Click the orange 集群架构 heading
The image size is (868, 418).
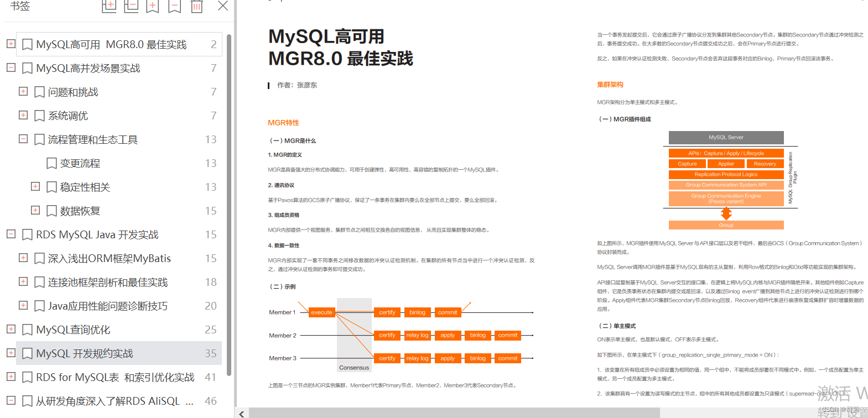coord(610,85)
